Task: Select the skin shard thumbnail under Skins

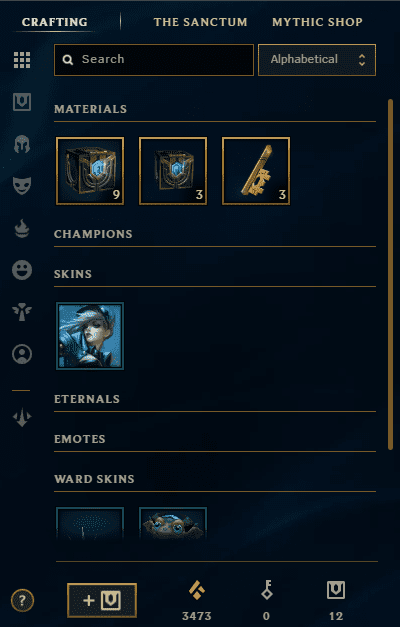Action: coord(90,336)
